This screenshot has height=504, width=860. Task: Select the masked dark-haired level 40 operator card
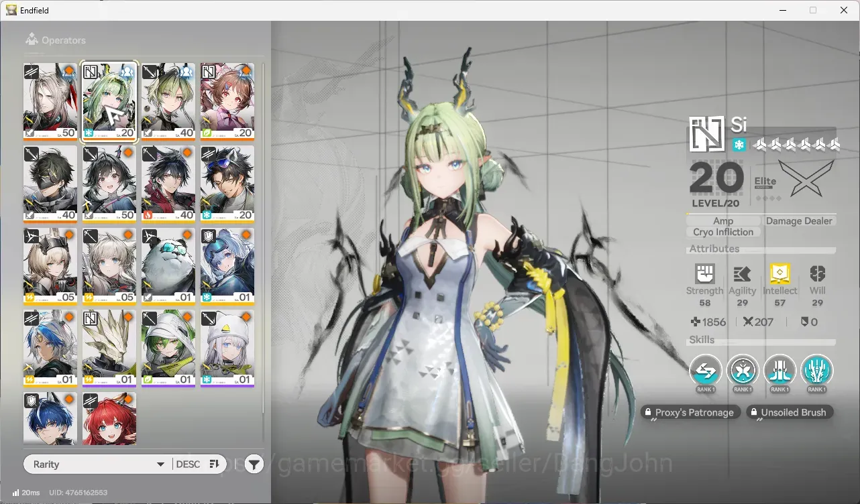[x=50, y=184]
